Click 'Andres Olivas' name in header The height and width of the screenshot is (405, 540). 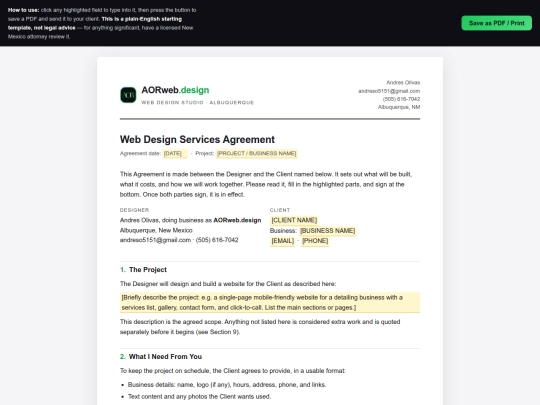click(x=403, y=83)
